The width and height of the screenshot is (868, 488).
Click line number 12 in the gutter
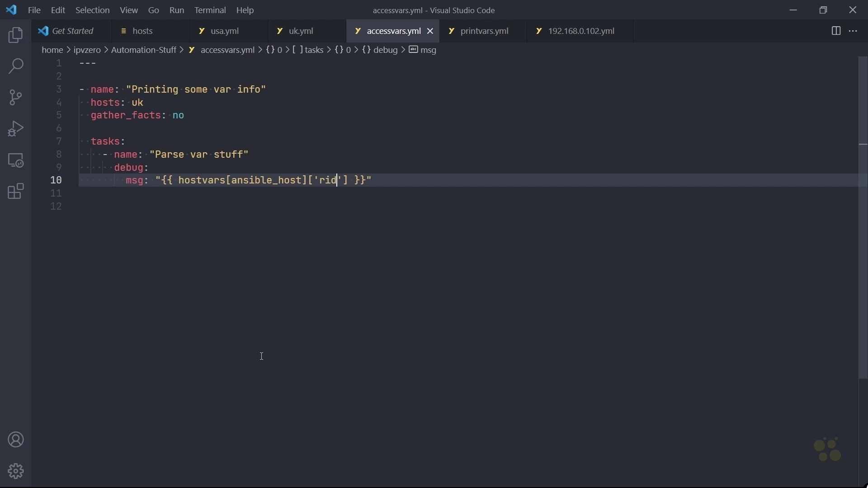(x=56, y=206)
